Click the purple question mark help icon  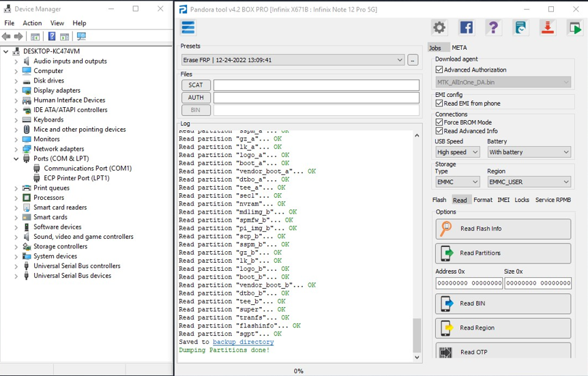point(493,27)
